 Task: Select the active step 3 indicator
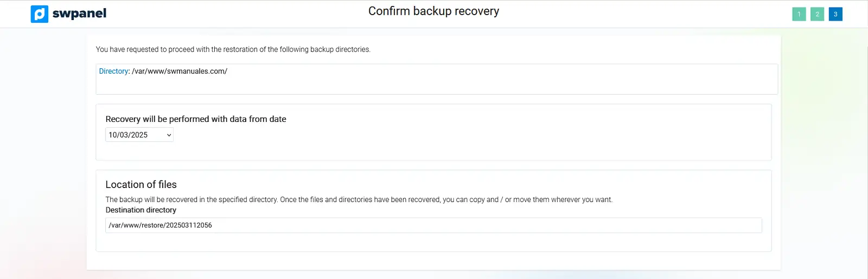835,14
